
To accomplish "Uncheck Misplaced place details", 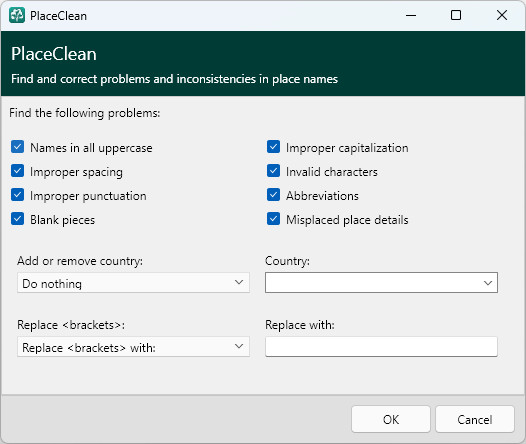I will point(273,219).
